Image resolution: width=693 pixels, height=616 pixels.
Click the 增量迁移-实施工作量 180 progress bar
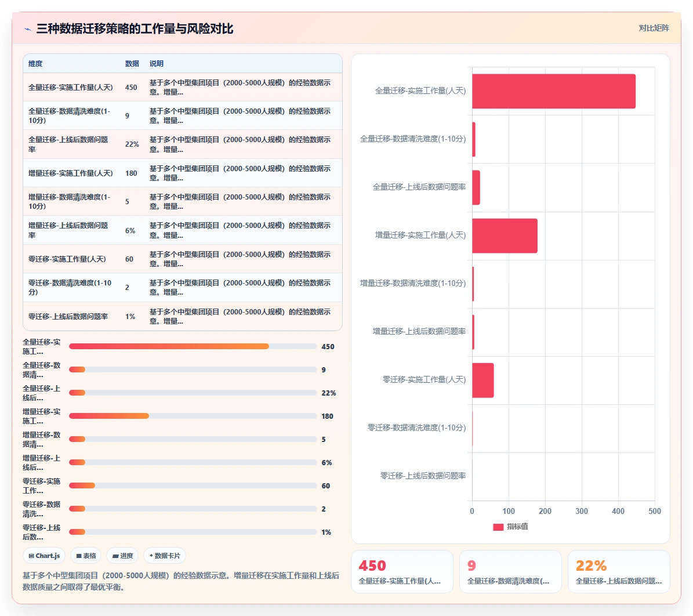tap(193, 416)
